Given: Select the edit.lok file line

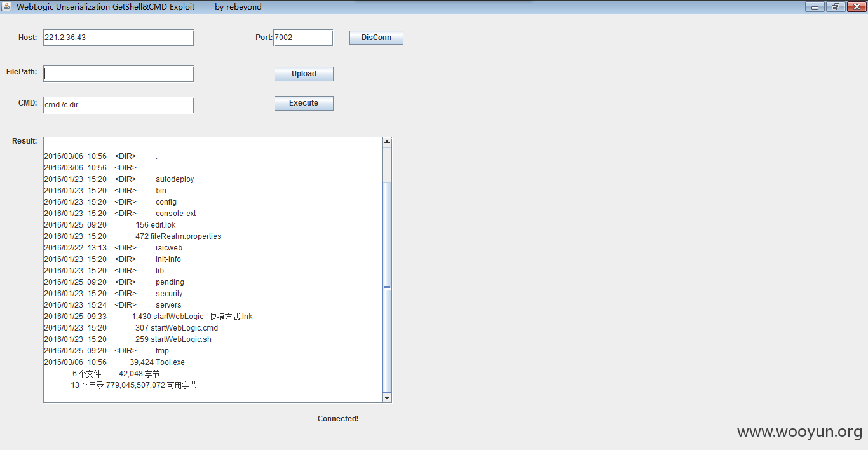Looking at the screenshot, I should (x=110, y=225).
